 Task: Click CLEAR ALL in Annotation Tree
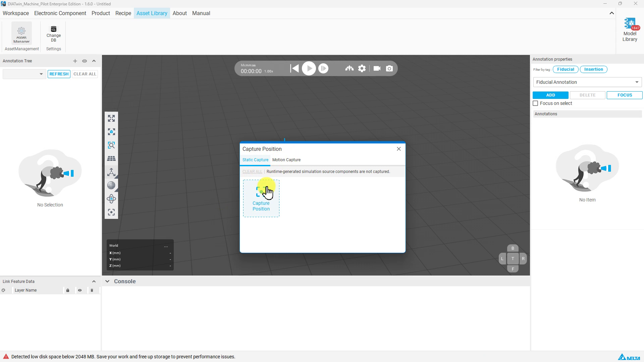[85, 74]
